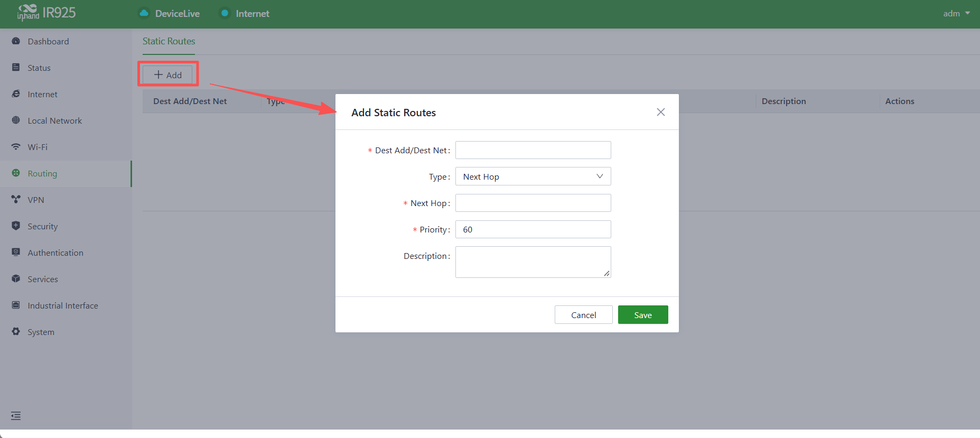Viewport: 980px width, 438px height.
Task: Go to the Local Network page
Action: point(66,120)
